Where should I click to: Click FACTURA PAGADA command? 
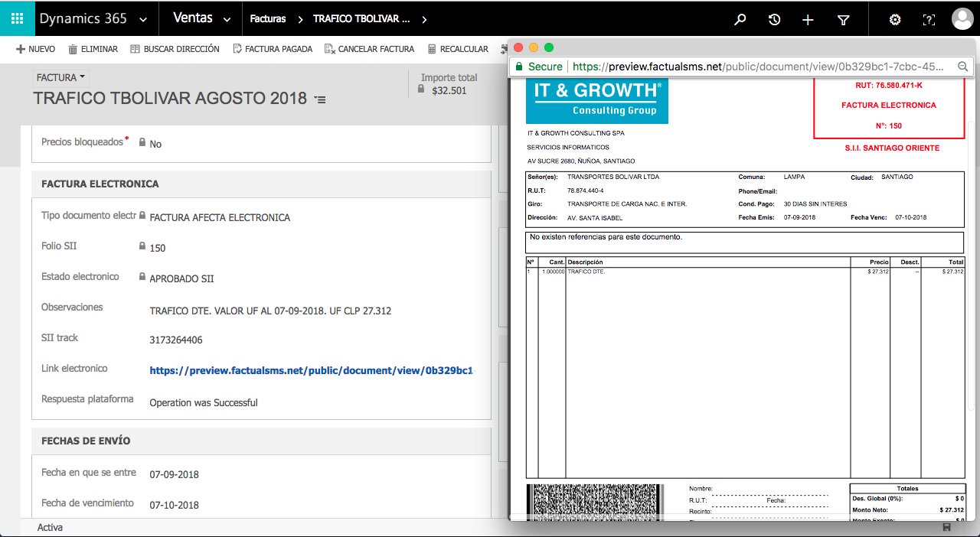tap(272, 49)
